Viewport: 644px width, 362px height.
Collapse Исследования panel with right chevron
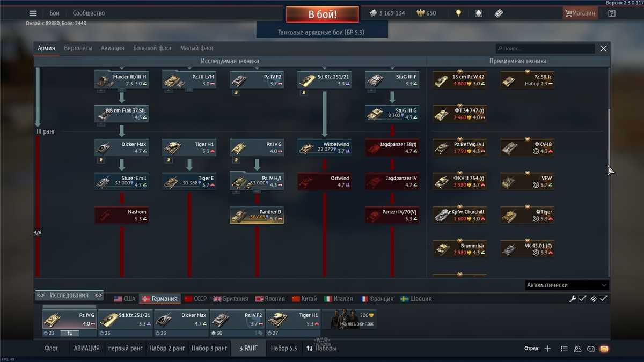(98, 295)
